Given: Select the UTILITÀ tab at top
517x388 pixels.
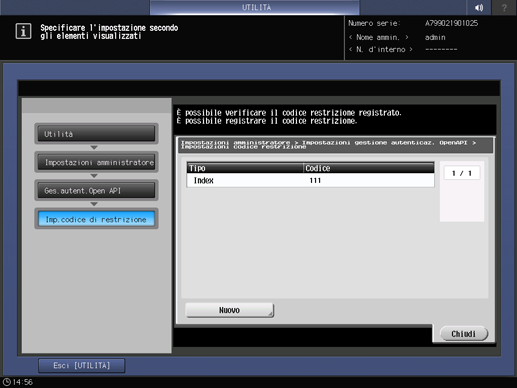Looking at the screenshot, I should click(255, 7).
